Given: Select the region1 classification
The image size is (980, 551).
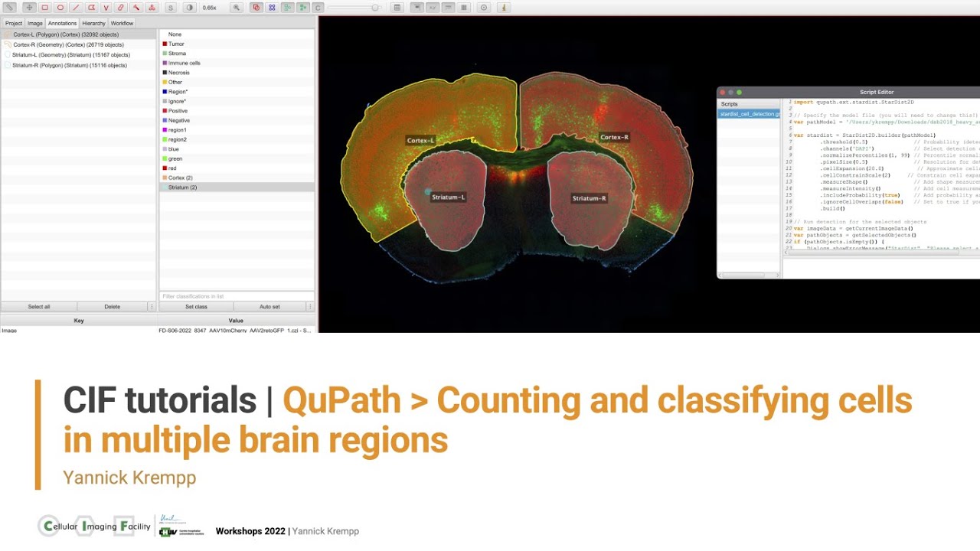Looking at the screenshot, I should tap(237, 130).
